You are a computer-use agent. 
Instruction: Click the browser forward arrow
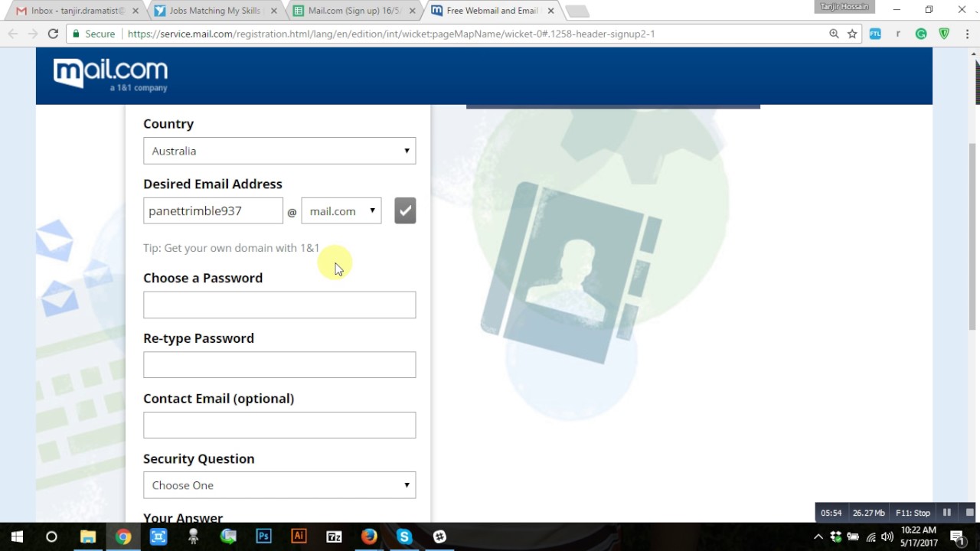[x=33, y=34]
